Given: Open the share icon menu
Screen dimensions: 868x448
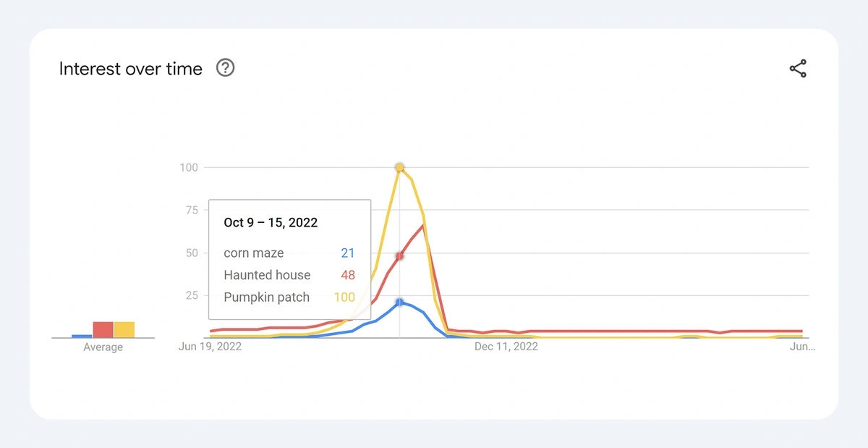Looking at the screenshot, I should click(798, 69).
